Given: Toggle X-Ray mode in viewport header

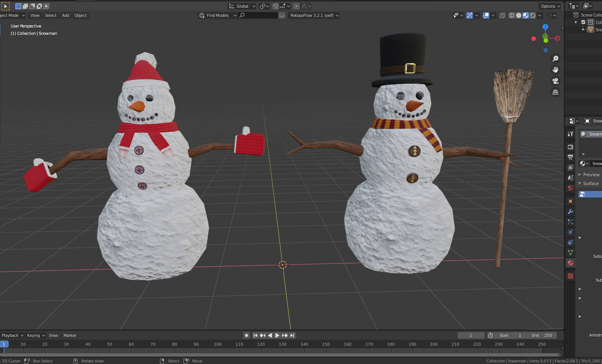Looking at the screenshot, I should 502,15.
